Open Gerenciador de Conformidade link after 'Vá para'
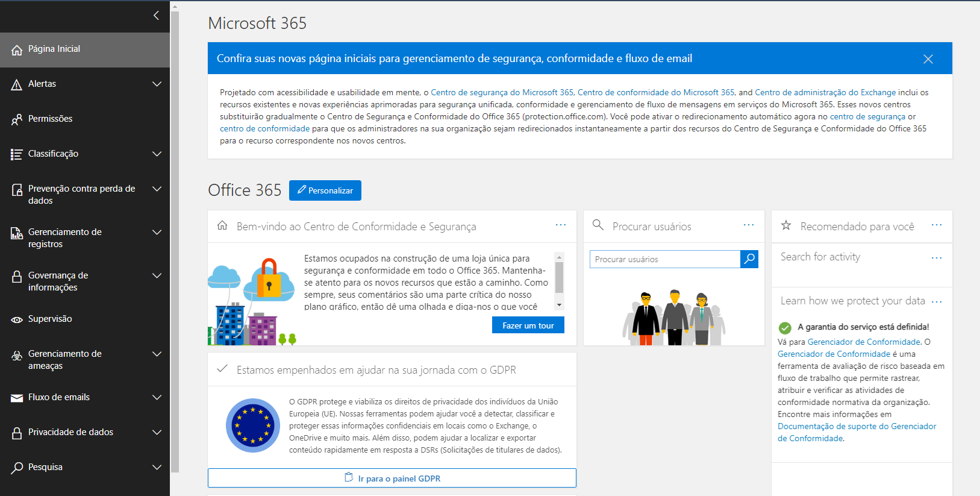This screenshot has height=496, width=980. pyautogui.click(x=864, y=342)
